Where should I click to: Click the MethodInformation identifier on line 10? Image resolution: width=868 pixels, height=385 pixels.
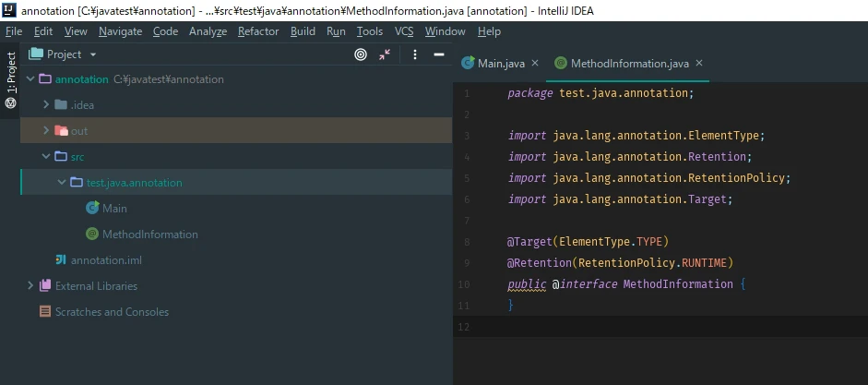(678, 284)
